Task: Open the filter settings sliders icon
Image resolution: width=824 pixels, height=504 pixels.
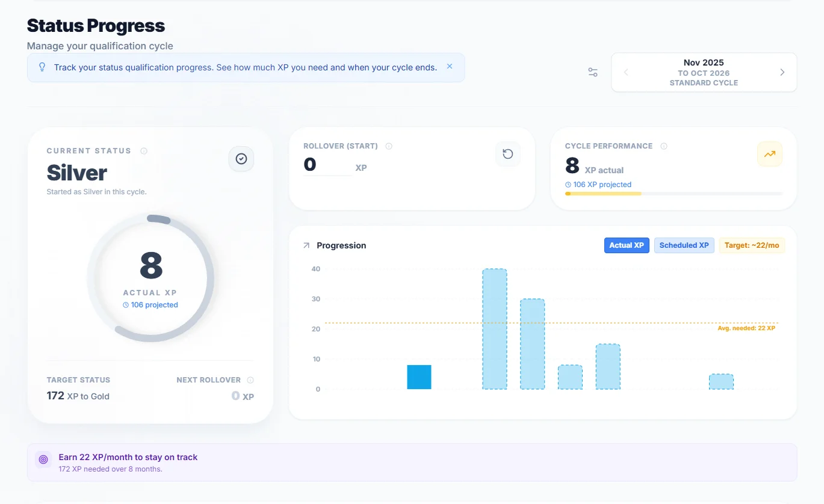Action: tap(593, 72)
